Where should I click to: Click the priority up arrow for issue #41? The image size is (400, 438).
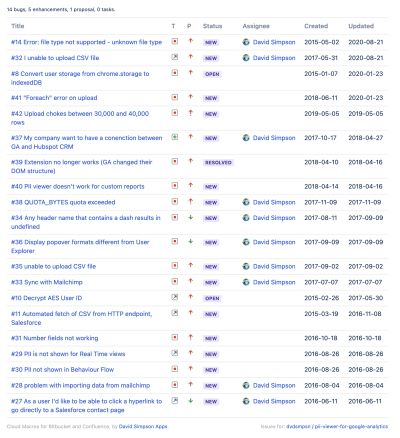coord(190,97)
